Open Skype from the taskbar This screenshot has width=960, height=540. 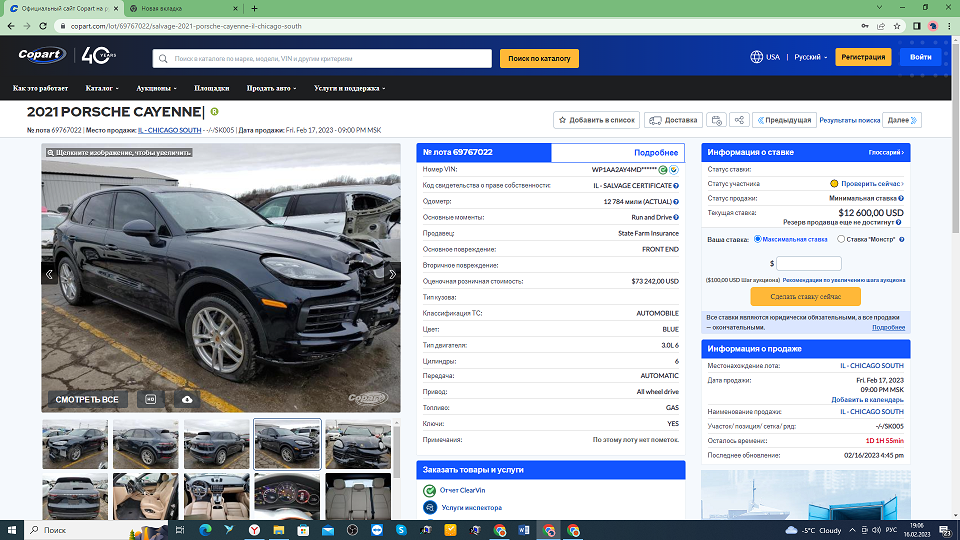click(401, 530)
